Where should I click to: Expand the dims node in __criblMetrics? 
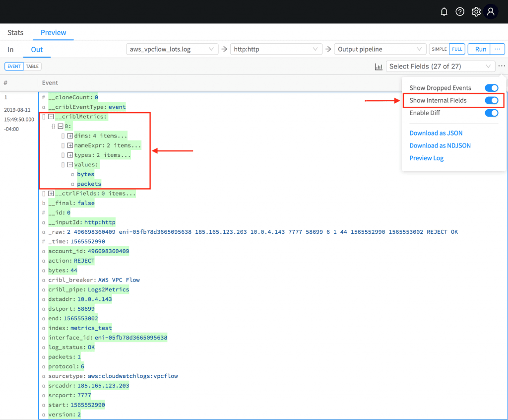pos(70,136)
